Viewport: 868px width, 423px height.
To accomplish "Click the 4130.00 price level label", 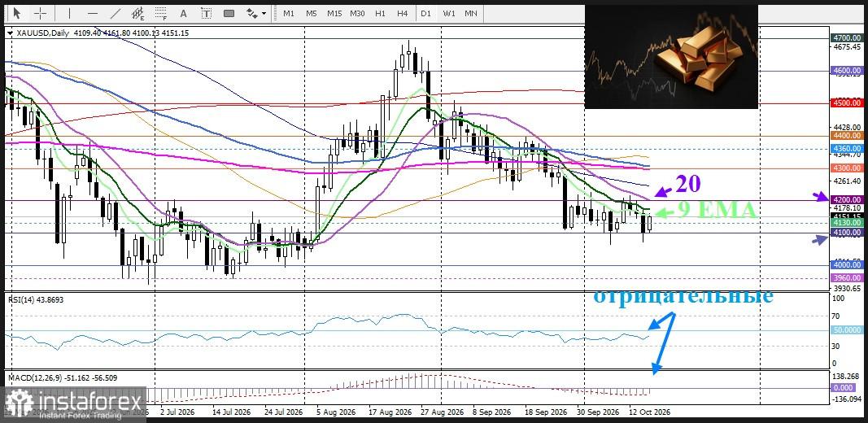I will click(x=847, y=222).
